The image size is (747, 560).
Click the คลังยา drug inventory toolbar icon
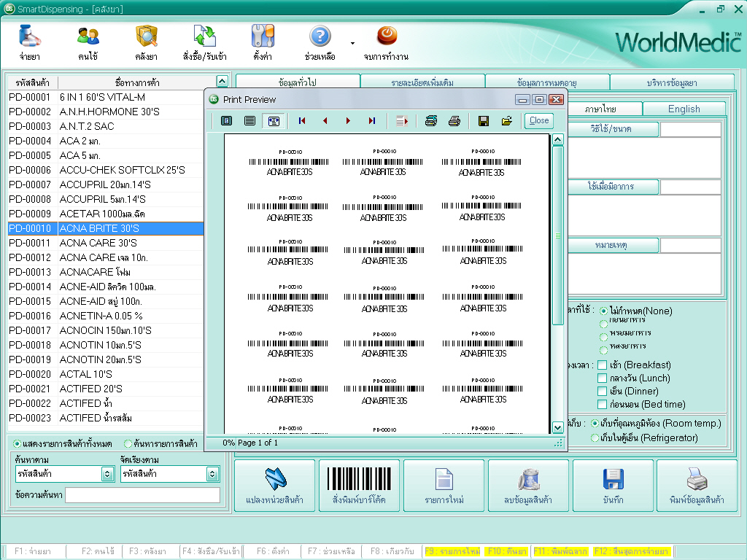tap(146, 42)
